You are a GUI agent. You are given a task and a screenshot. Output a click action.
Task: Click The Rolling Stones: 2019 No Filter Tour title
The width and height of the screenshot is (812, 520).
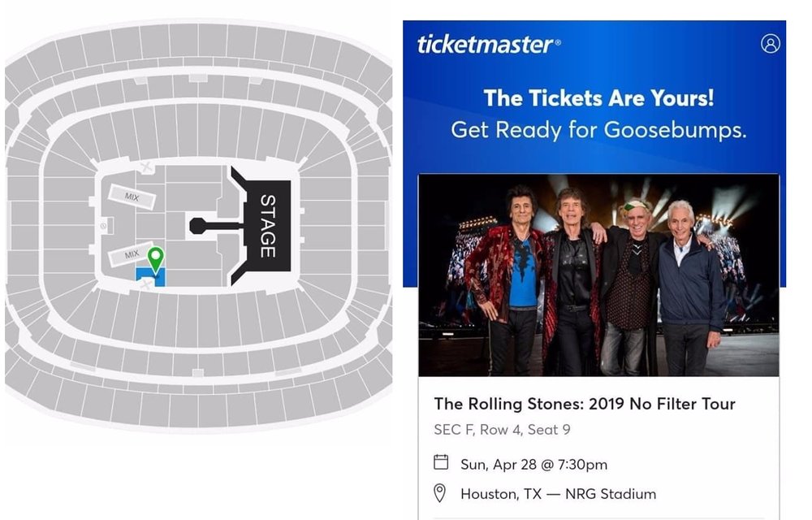tap(585, 404)
